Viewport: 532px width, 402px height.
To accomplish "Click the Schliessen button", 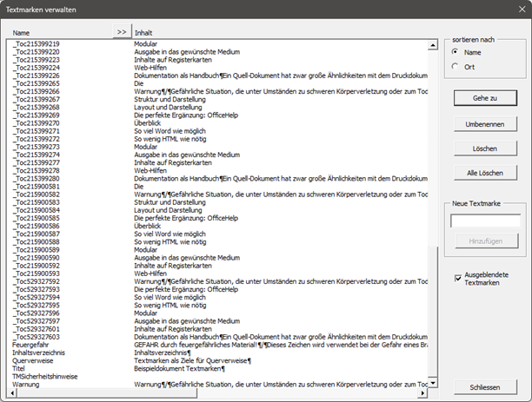I will click(485, 387).
